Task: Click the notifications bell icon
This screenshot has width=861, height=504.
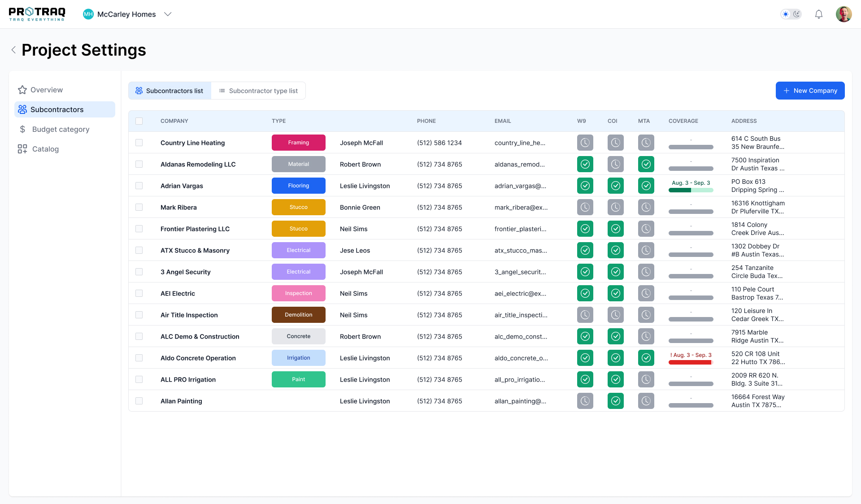Action: tap(818, 14)
